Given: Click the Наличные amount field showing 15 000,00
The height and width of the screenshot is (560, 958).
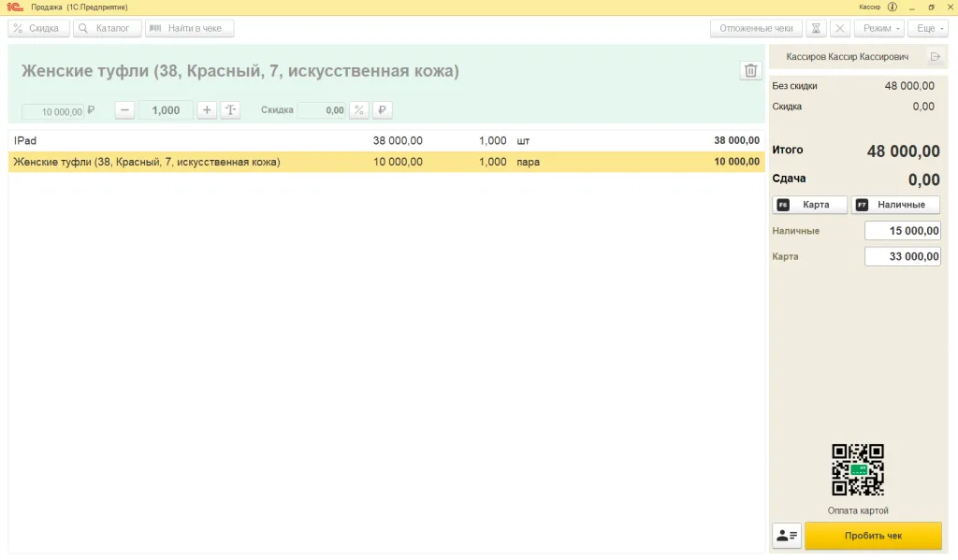Looking at the screenshot, I should coord(902,230).
